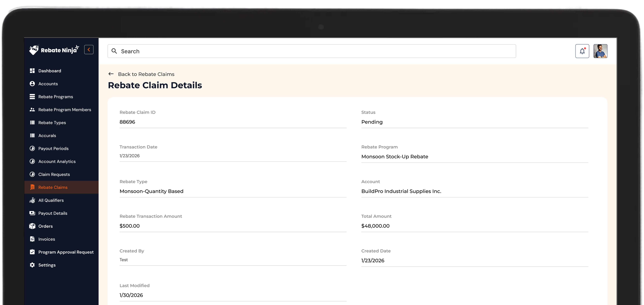
Task: Click the Created By value Test
Action: 123,260
